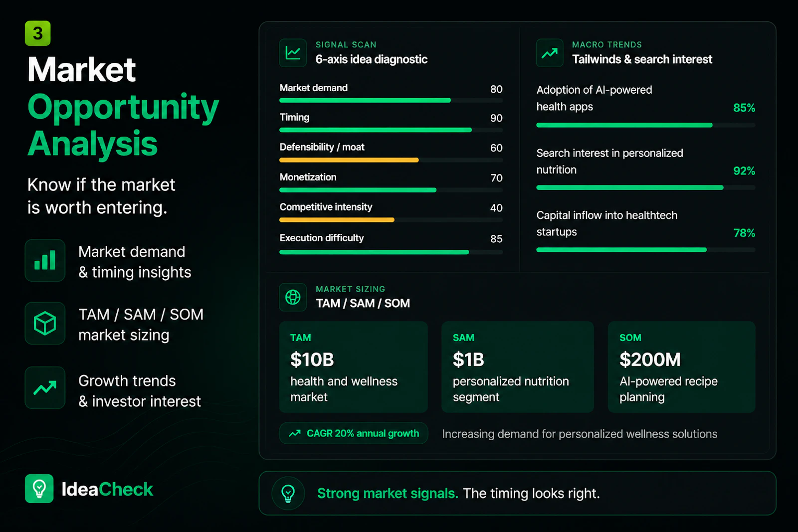Image resolution: width=798 pixels, height=532 pixels.
Task: Click the MACRO TRENDS section label
Action: [x=607, y=45]
